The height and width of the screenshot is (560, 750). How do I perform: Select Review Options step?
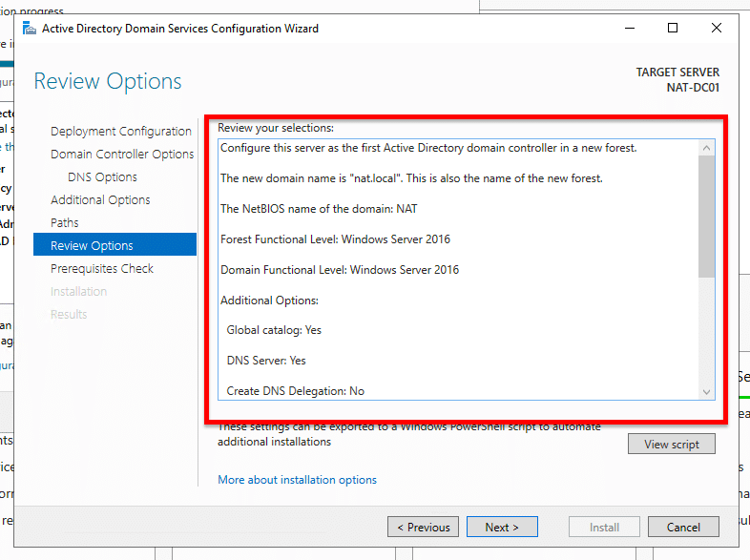click(115, 244)
